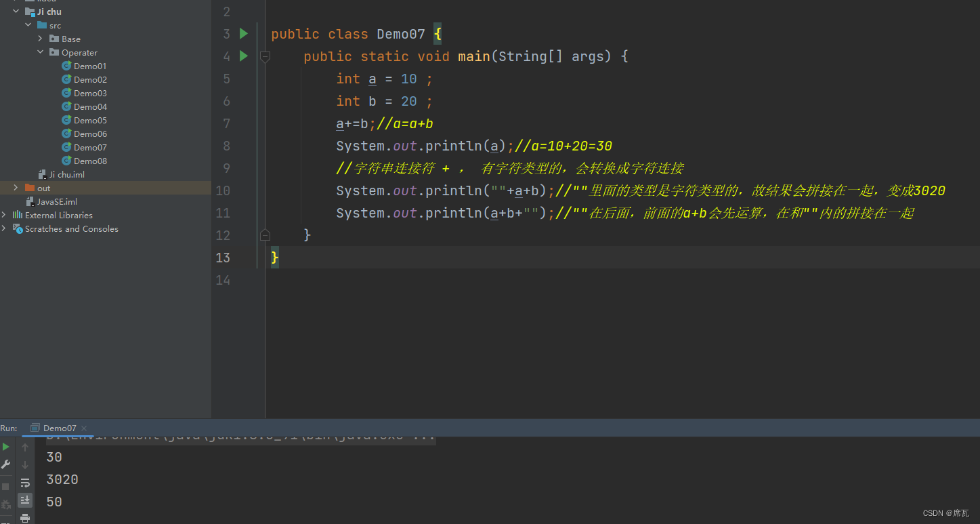Screen dimensions: 980x524
Task: Click the JavaSE.iml file icon
Action: coord(30,201)
